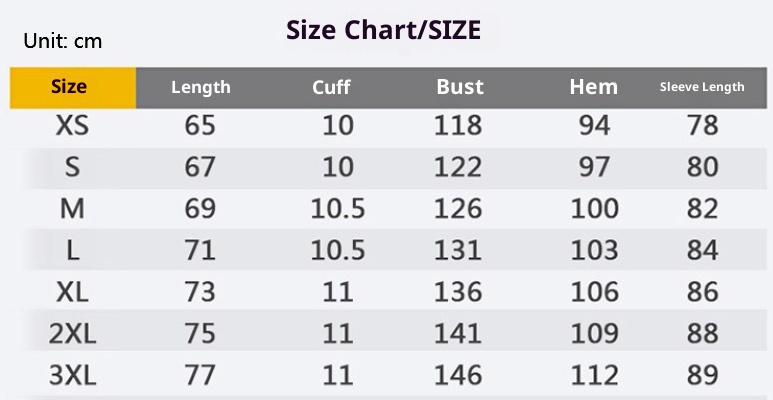Image resolution: width=773 pixels, height=400 pixels.
Task: Click the 3XL size row label
Action: pyautogui.click(x=72, y=375)
